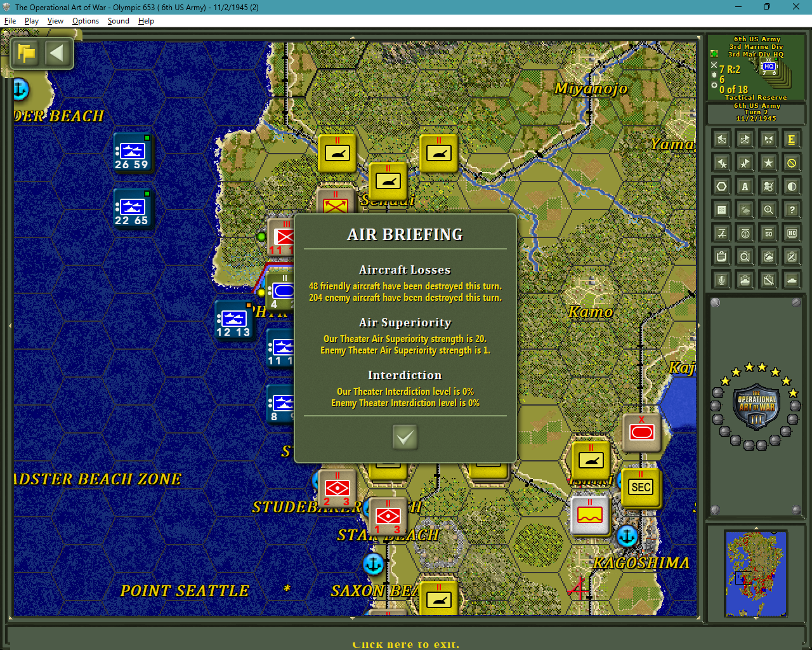Click previous formation left-arrow star icon
Viewport: 812px width, 650px height.
[722, 162]
